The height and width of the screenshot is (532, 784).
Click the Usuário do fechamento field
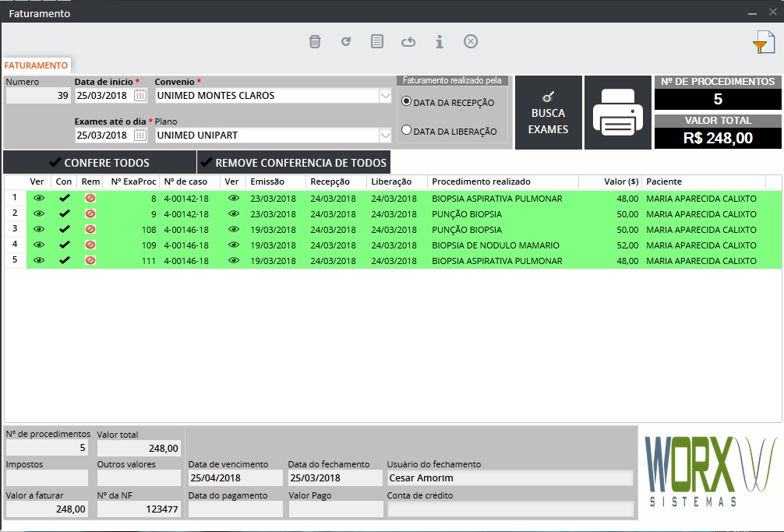tap(510, 478)
